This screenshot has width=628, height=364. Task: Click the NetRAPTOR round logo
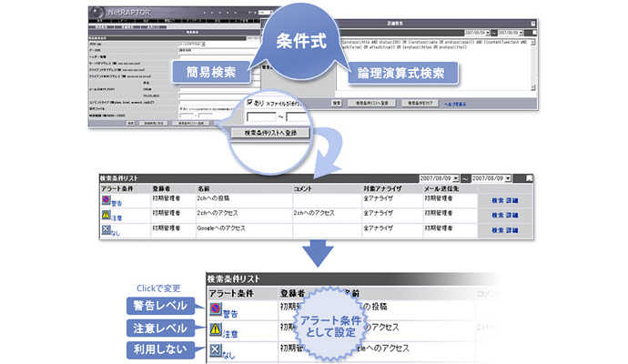[97, 13]
